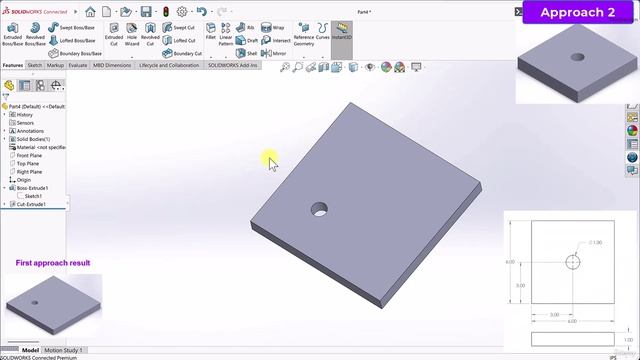This screenshot has width=640, height=360.
Task: Click the Previous View icon
Action: click(311, 67)
